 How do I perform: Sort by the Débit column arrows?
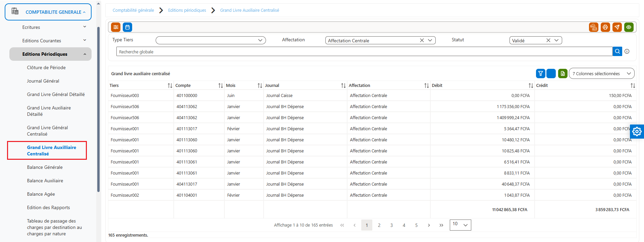[531, 86]
